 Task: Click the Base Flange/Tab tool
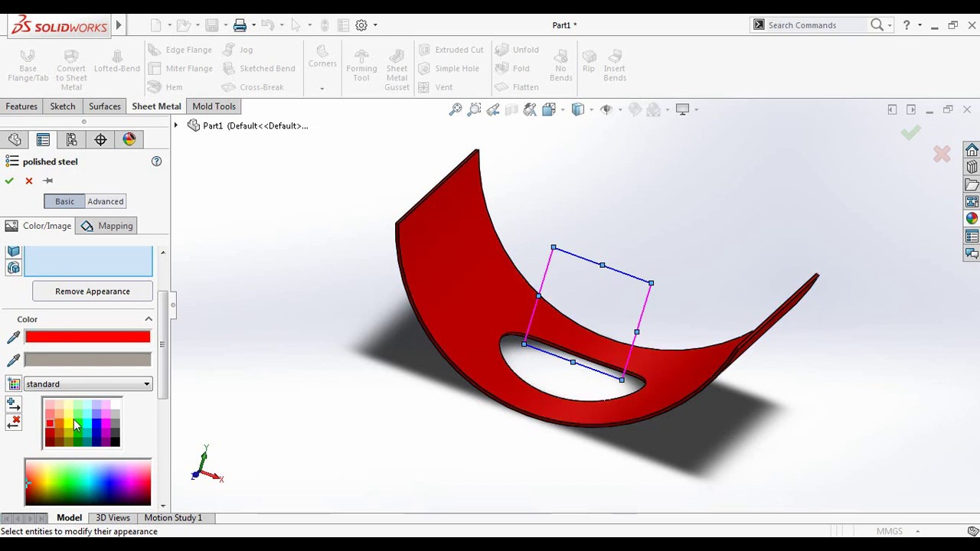click(x=28, y=66)
